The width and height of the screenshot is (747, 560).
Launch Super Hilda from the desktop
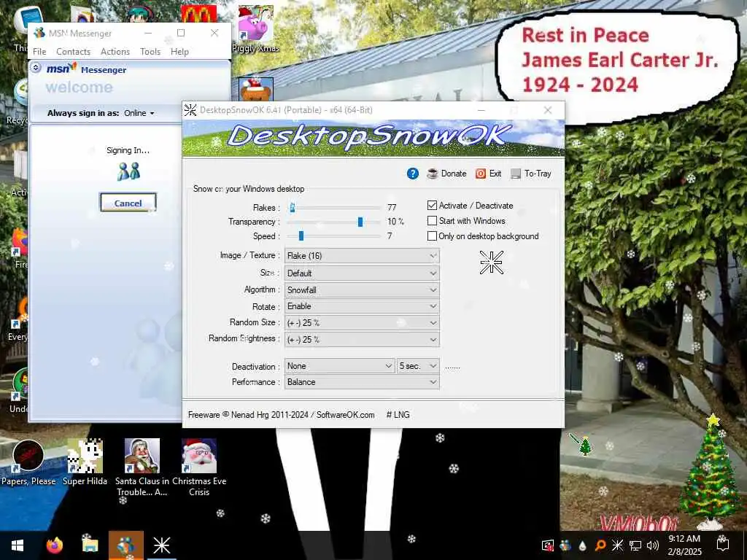(x=85, y=462)
